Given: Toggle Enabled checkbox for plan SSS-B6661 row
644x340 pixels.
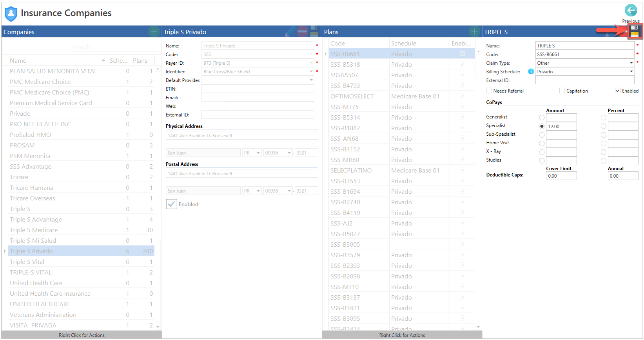Looking at the screenshot, I should click(463, 54).
